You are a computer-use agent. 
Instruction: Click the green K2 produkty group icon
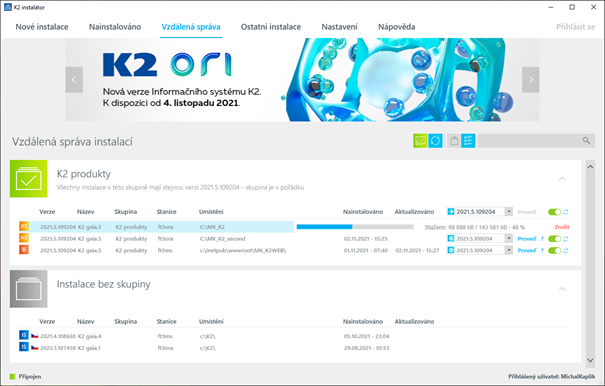click(x=29, y=179)
